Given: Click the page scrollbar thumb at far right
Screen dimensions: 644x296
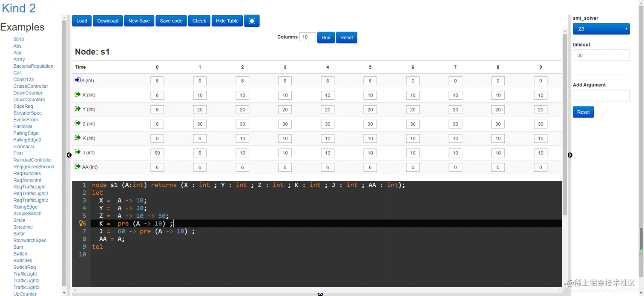Looking at the screenshot, I should coord(641,240).
